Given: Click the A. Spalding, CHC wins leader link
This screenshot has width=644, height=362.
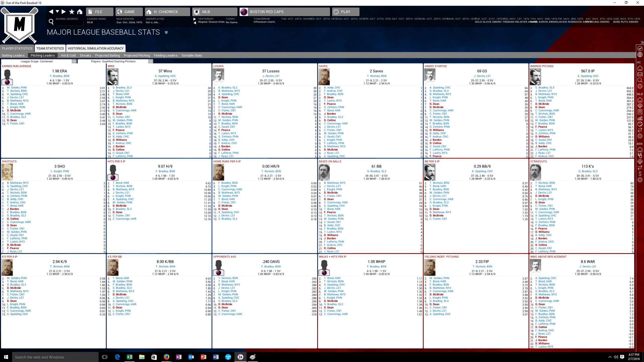Looking at the screenshot, I should point(165,76).
